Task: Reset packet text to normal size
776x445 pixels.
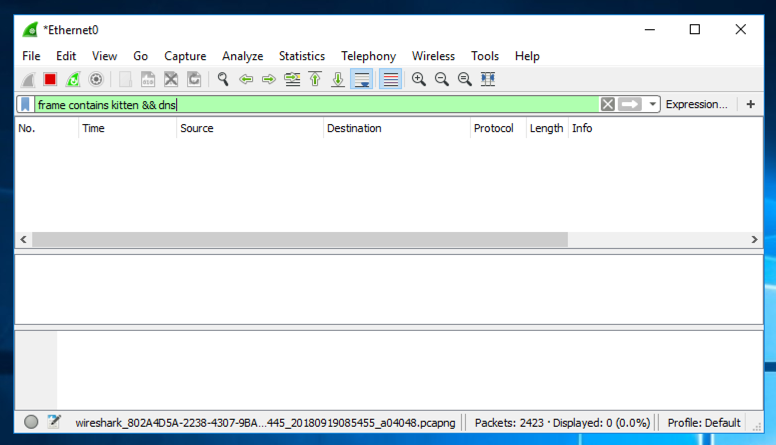Action: tap(465, 79)
